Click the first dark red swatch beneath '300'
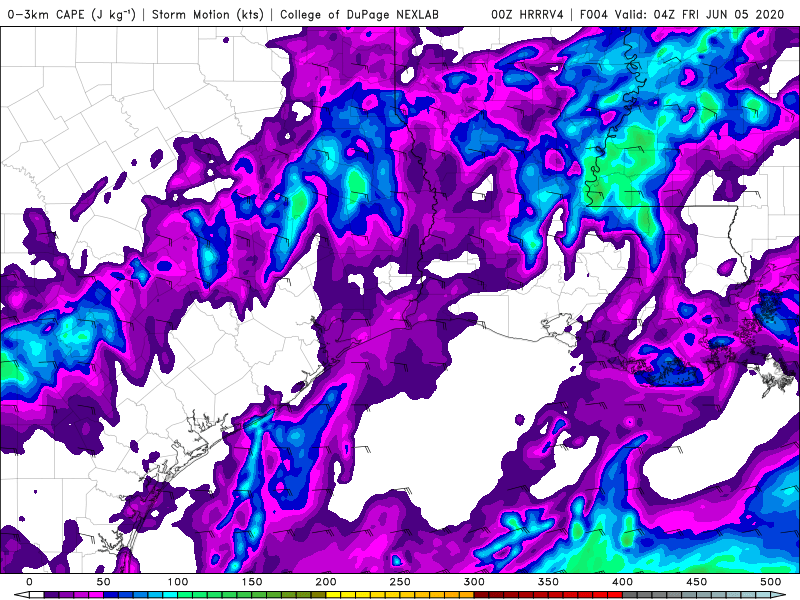 click(481, 595)
